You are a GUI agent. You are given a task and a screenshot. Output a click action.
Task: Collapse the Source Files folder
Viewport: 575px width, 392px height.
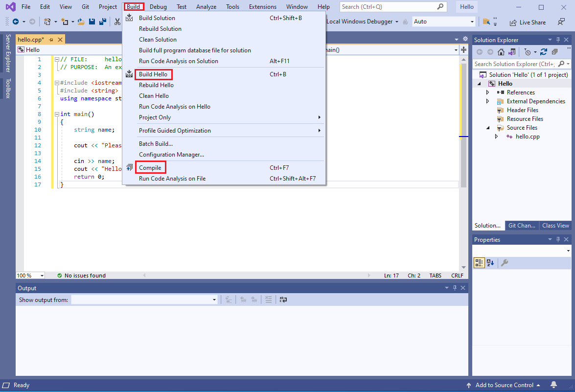(488, 128)
